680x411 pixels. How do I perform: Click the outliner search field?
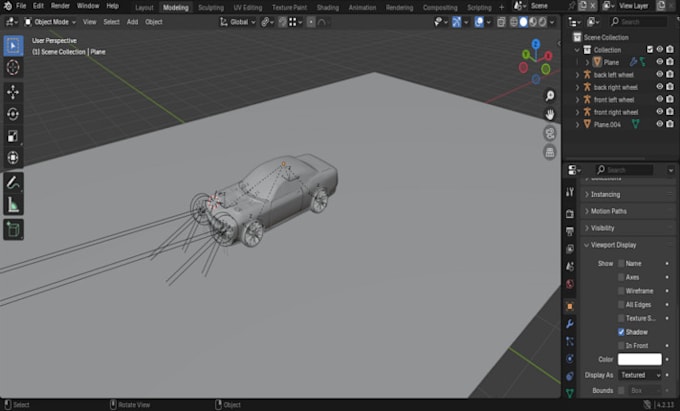[x=638, y=22]
